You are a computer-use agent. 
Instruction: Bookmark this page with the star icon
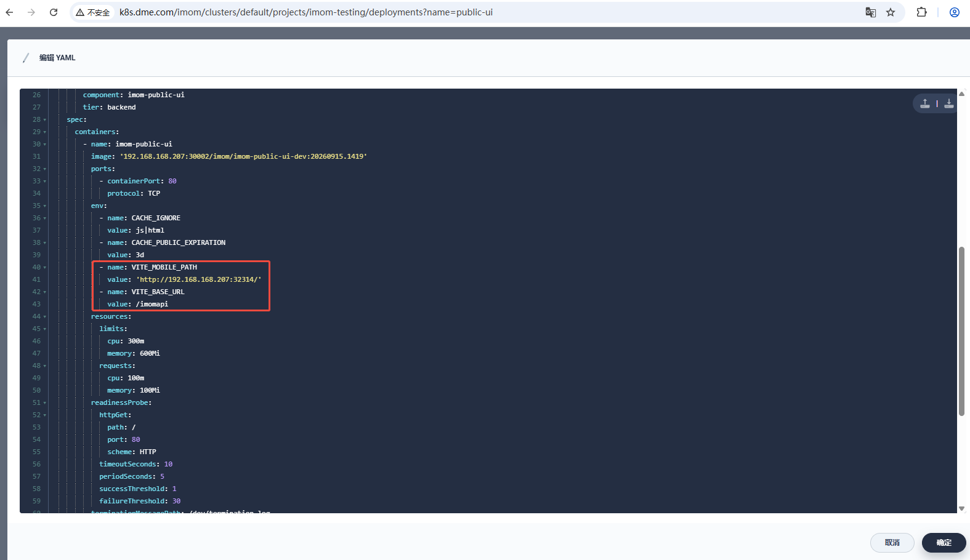[x=891, y=12]
